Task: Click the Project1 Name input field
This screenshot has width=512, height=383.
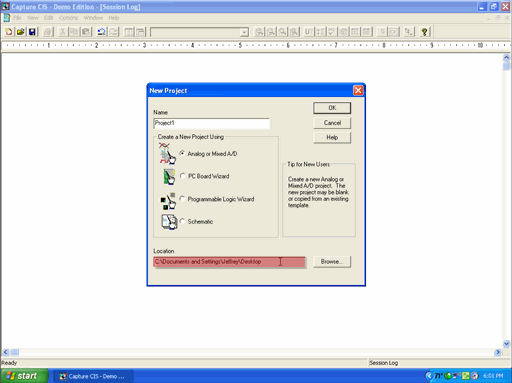Action: pos(212,123)
